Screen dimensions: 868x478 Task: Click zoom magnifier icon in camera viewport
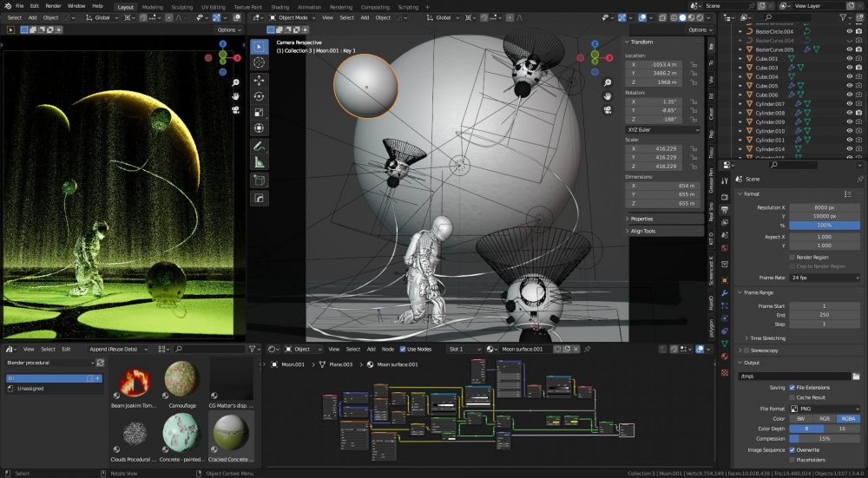[x=608, y=82]
